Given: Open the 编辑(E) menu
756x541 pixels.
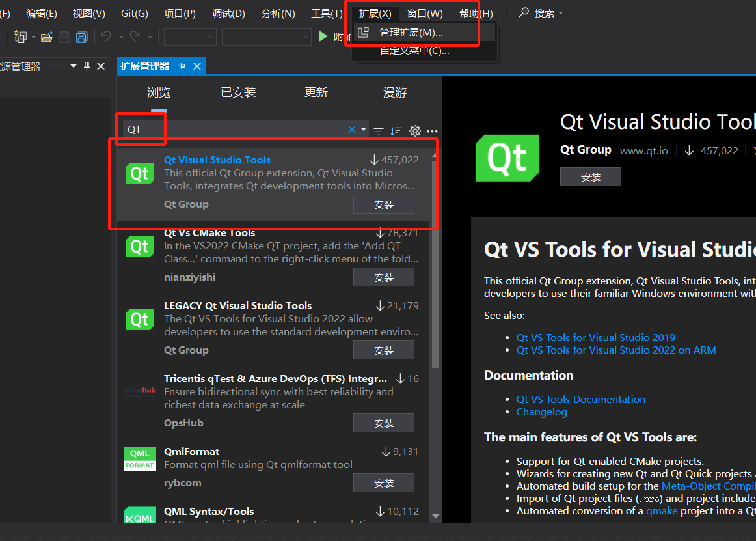Looking at the screenshot, I should [x=42, y=13].
